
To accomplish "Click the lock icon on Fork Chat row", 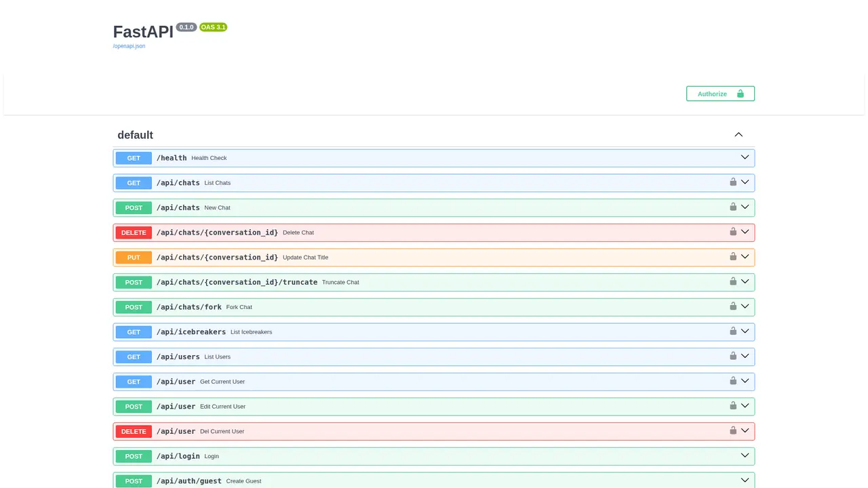I will point(733,306).
